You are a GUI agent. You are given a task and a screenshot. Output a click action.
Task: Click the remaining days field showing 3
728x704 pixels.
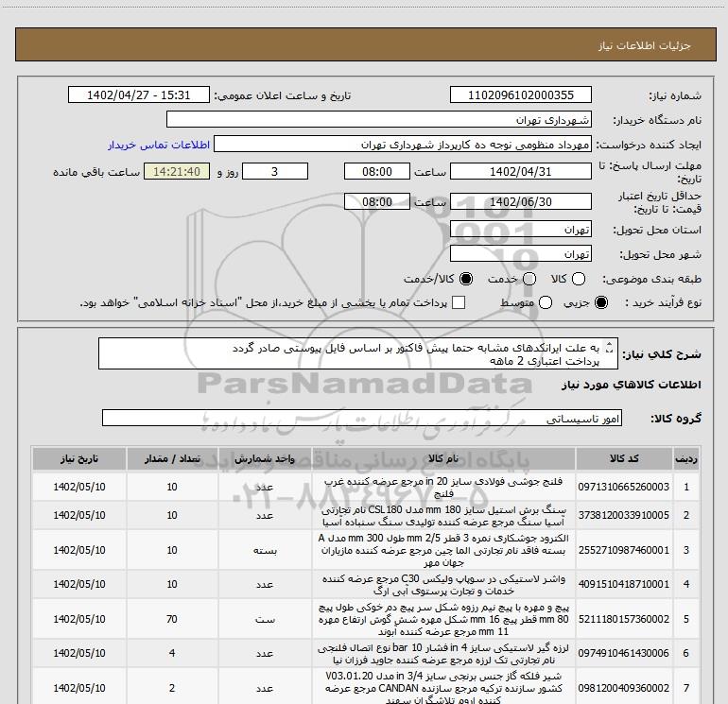tap(275, 171)
